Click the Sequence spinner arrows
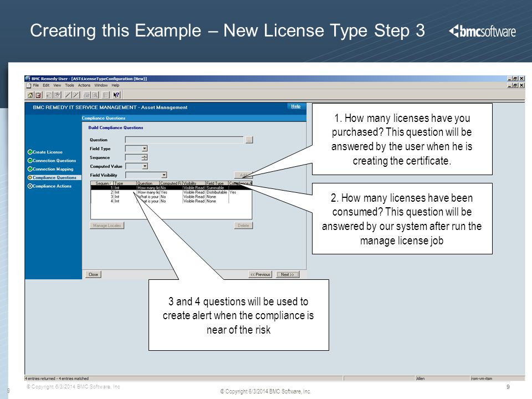Screen dimensions: 532x399 [x=145, y=157]
